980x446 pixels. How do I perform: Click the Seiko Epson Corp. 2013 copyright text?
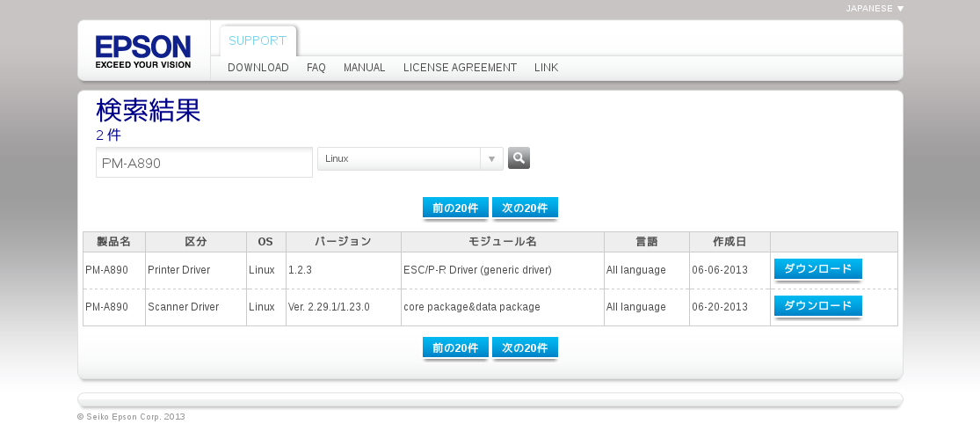click(x=131, y=417)
